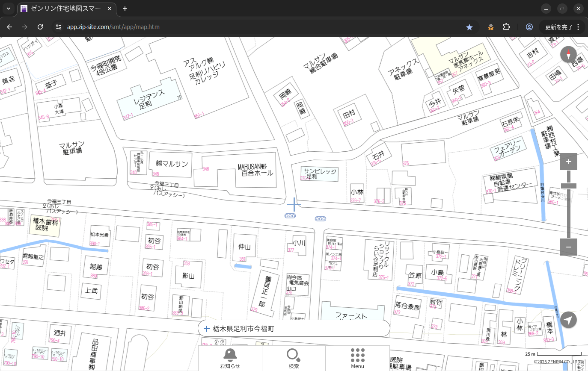
Task: Click the 酒井 house label
Action: [60, 333]
